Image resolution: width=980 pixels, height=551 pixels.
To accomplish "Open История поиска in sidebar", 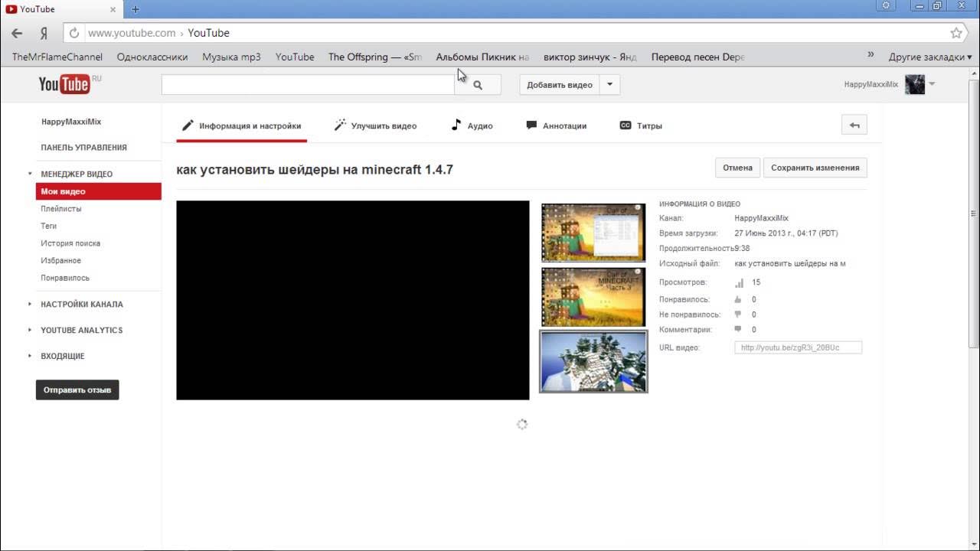I will click(x=70, y=243).
